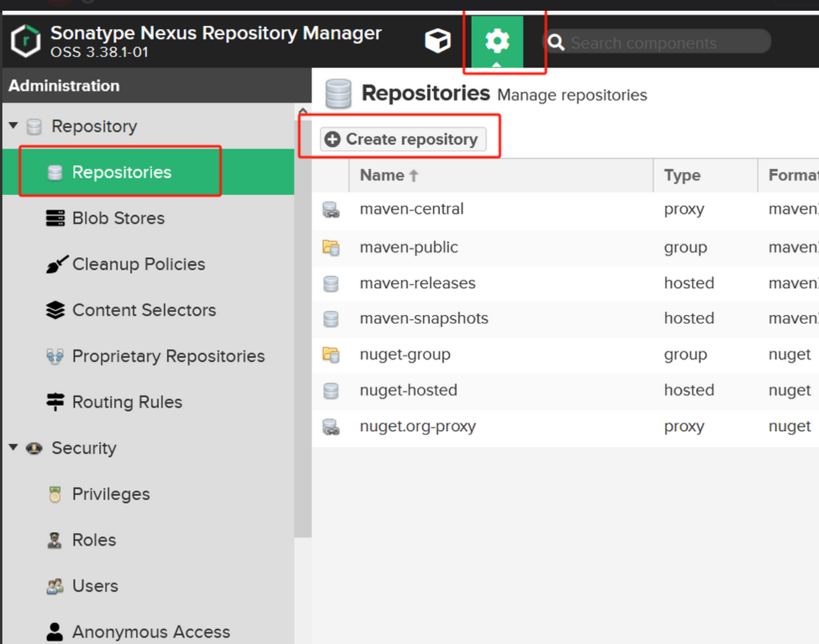Open Anonymous Access under Security

click(x=151, y=631)
